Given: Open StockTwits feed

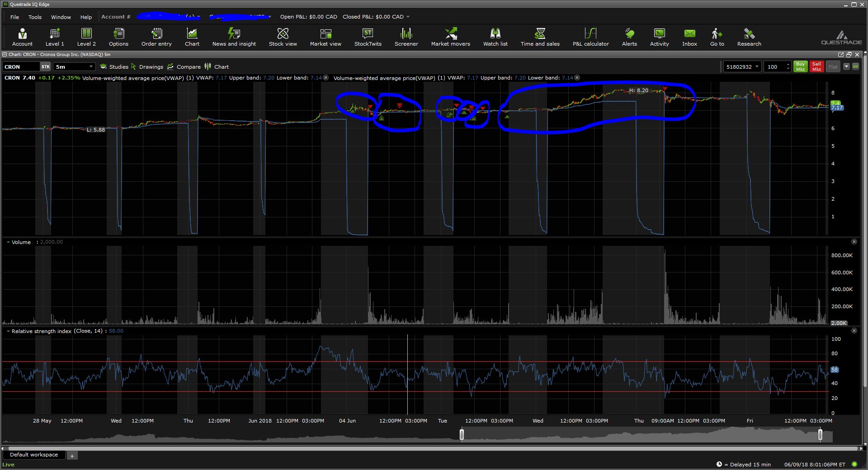Looking at the screenshot, I should click(x=368, y=37).
